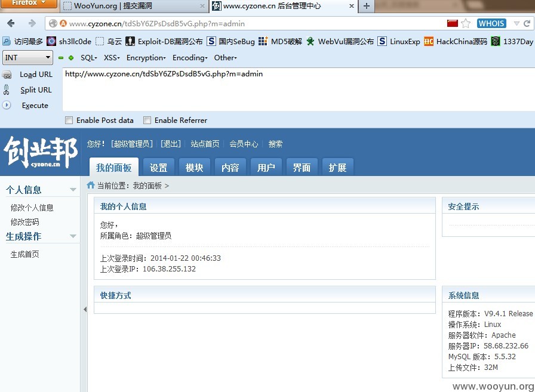This screenshot has width=535, height=392.
Task: Switch to WooYun.org 提交漏洞 tab
Action: click(x=134, y=6)
